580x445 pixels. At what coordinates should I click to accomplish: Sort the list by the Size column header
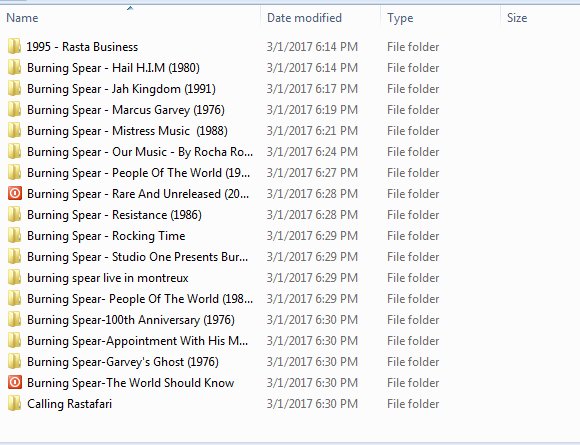[x=517, y=18]
